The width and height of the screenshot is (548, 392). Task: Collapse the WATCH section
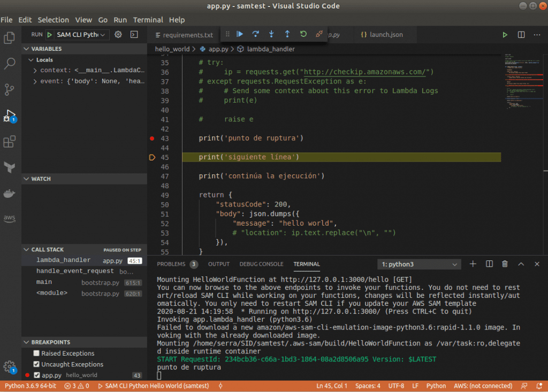(84, 179)
